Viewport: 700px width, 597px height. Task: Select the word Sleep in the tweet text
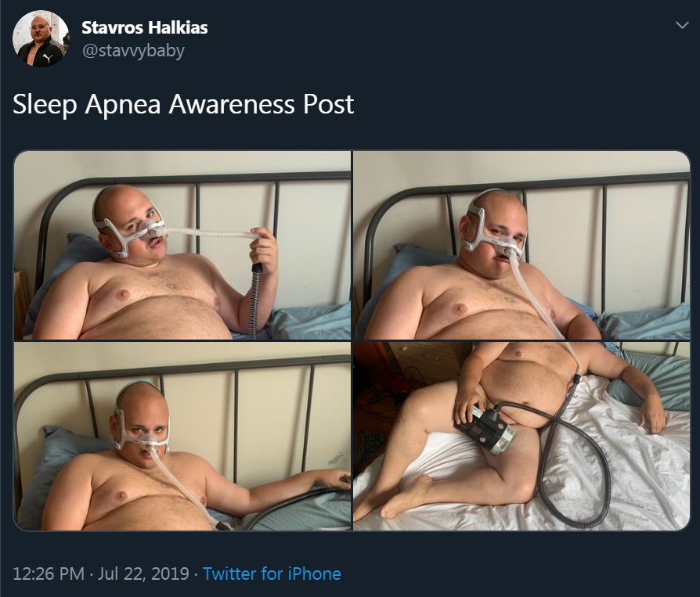[x=45, y=105]
